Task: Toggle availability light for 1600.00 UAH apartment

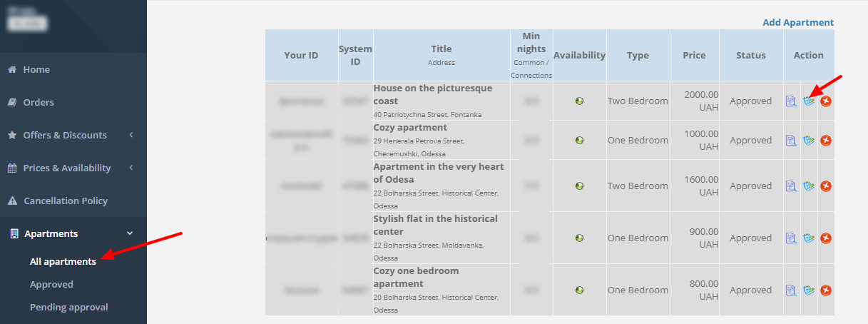Action: coord(579,186)
